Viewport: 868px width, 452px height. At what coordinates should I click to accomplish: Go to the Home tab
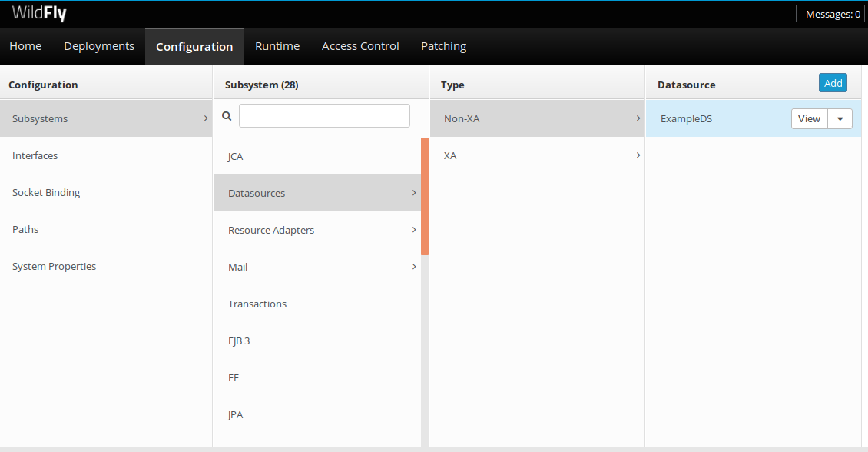(x=25, y=46)
